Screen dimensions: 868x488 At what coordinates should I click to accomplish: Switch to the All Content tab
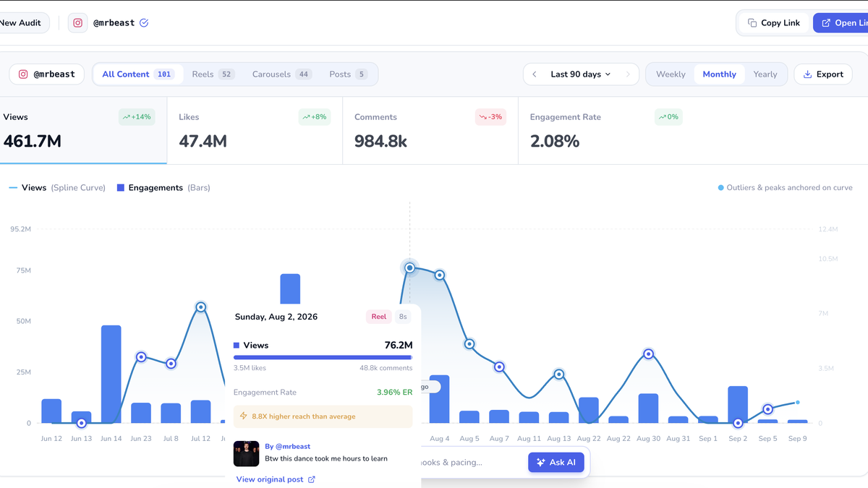[137, 74]
